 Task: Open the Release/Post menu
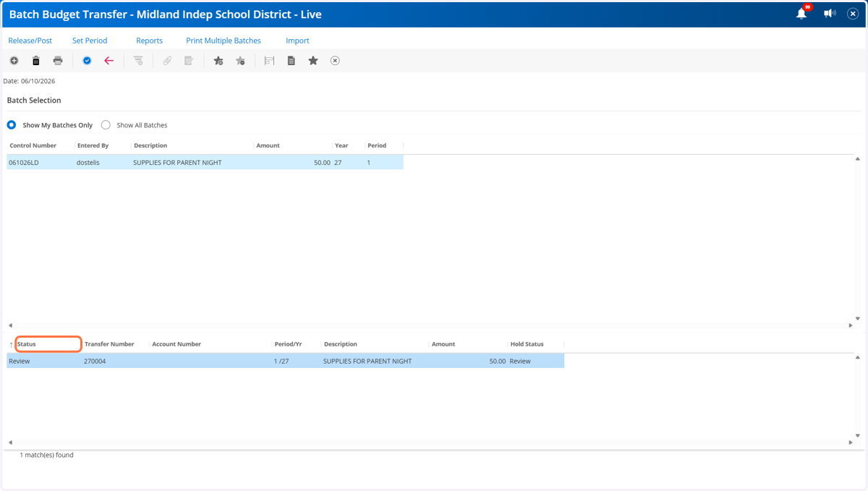[x=30, y=40]
